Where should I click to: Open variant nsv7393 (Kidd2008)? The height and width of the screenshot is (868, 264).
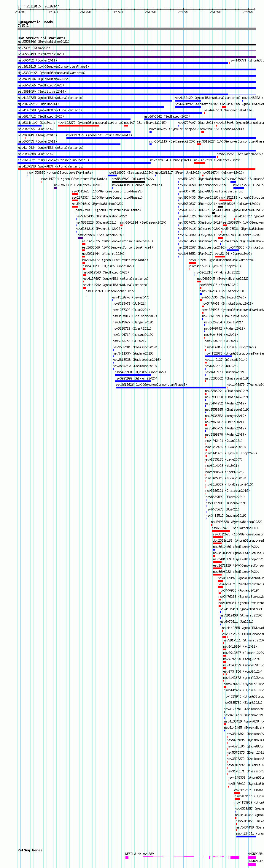34,48
